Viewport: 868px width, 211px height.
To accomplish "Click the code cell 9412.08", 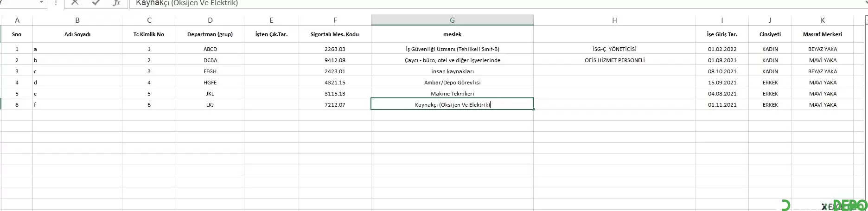I will click(x=335, y=60).
